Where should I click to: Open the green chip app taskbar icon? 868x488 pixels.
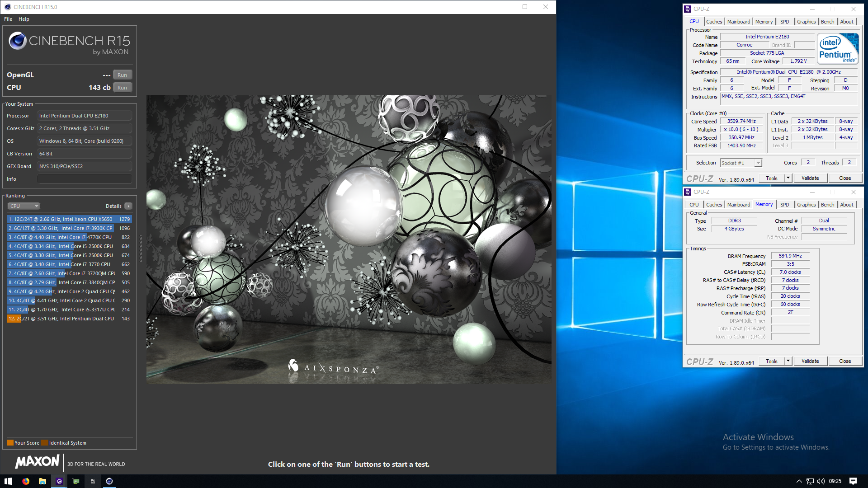coord(76,481)
